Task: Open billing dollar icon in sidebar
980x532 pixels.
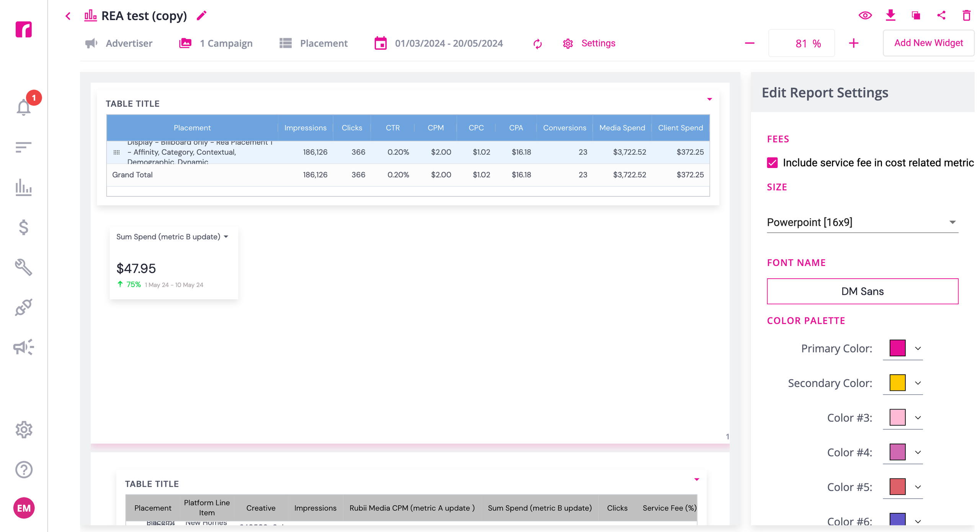Action: tap(24, 227)
